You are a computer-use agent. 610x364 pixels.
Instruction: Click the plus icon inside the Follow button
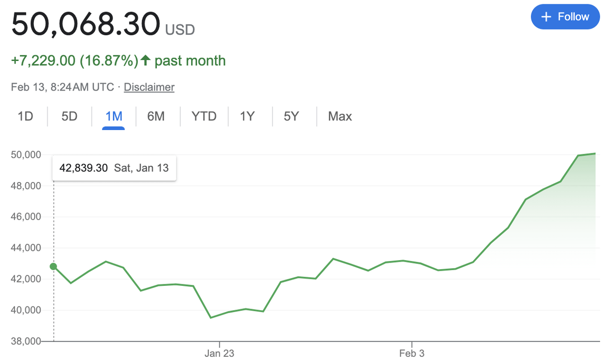[x=546, y=16]
